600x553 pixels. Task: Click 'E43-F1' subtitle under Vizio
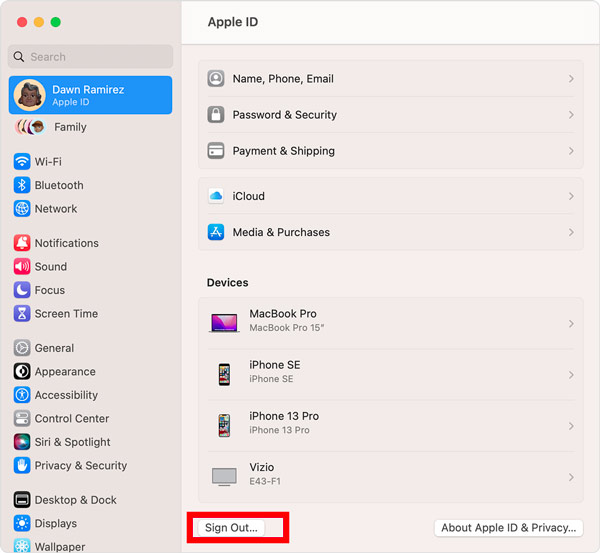click(265, 481)
